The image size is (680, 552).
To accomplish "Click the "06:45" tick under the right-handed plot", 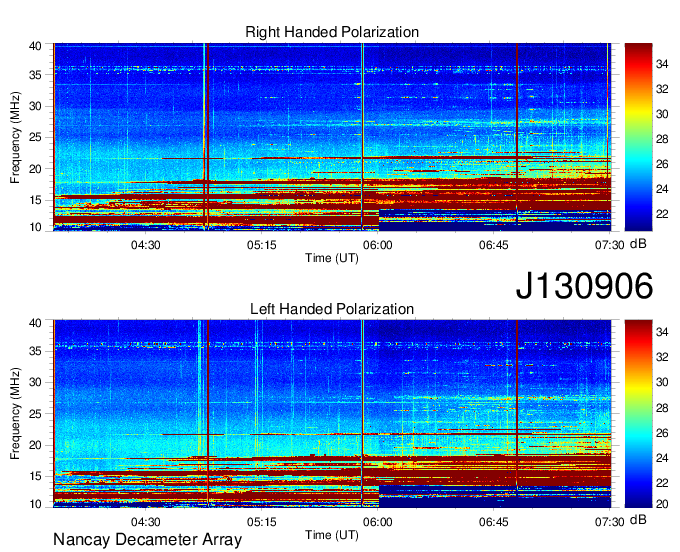I will pos(494,245).
